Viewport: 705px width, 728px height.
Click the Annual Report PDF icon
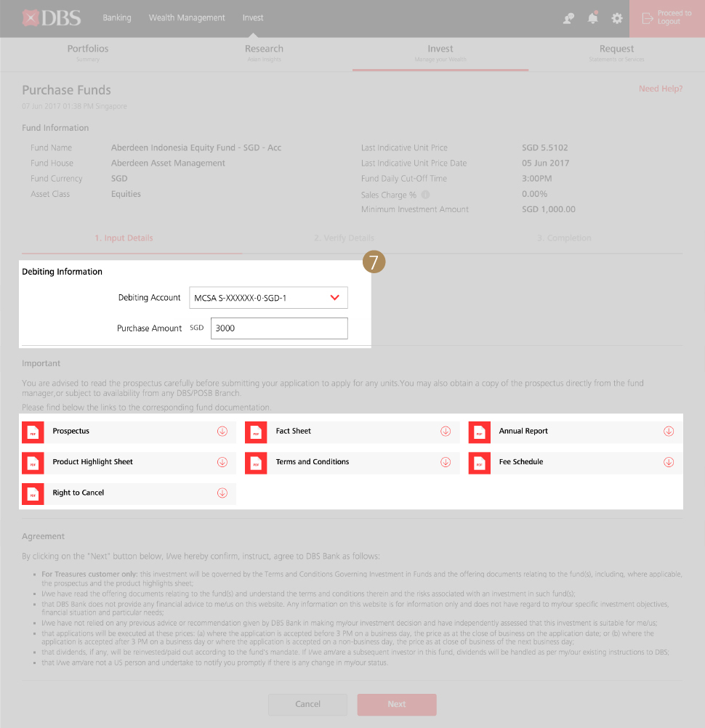point(479,432)
